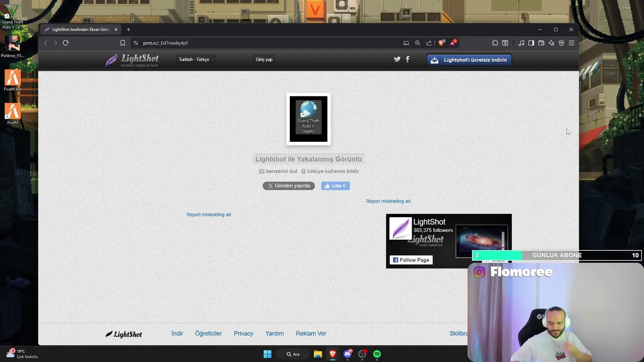The width and height of the screenshot is (644, 362).
Task: Click the Facebook Like 0 button
Action: [x=336, y=186]
